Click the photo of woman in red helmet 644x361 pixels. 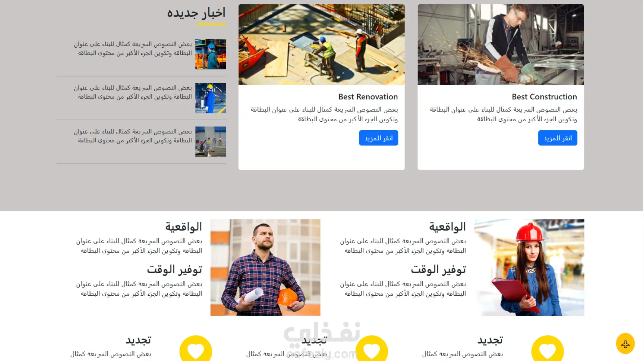[x=529, y=268]
